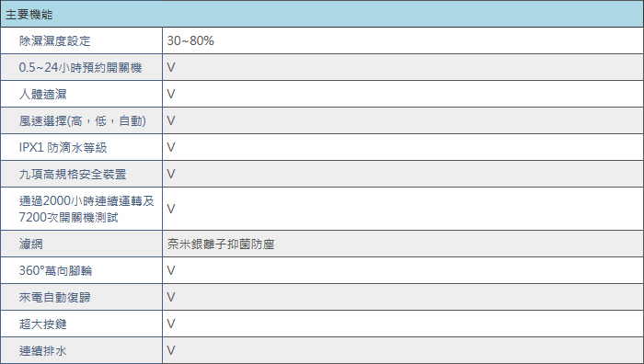
Task: Click the 奈米銀離子抑菌防塵 filter value
Action: pyautogui.click(x=221, y=245)
